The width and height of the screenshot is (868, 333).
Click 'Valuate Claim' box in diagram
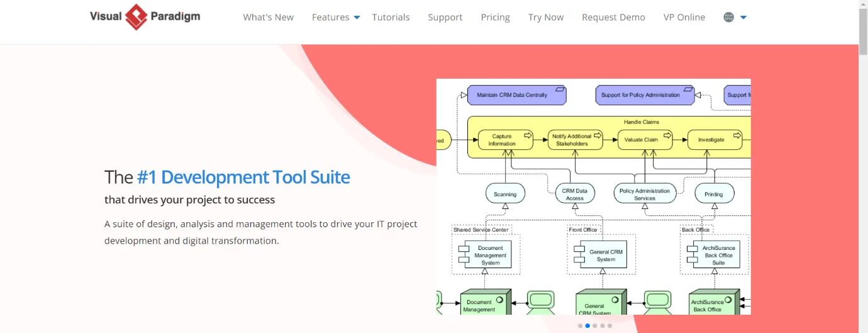[645, 140]
